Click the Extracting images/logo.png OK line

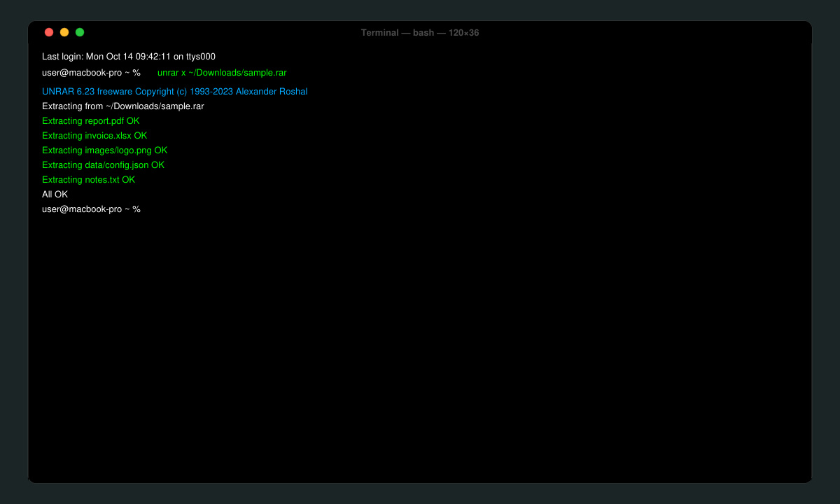coord(105,150)
